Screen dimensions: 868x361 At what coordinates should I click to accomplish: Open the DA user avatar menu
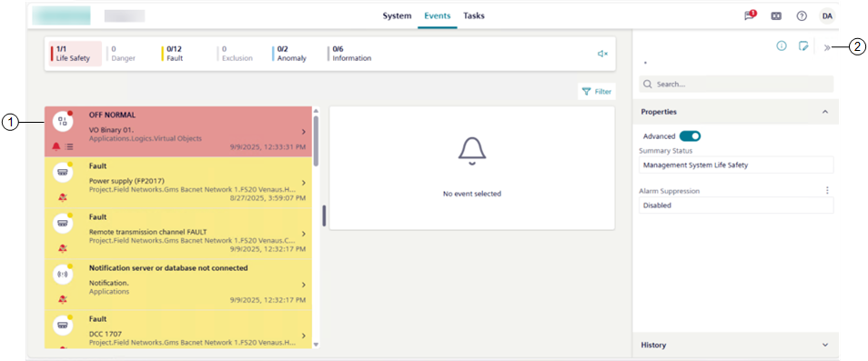click(x=827, y=16)
